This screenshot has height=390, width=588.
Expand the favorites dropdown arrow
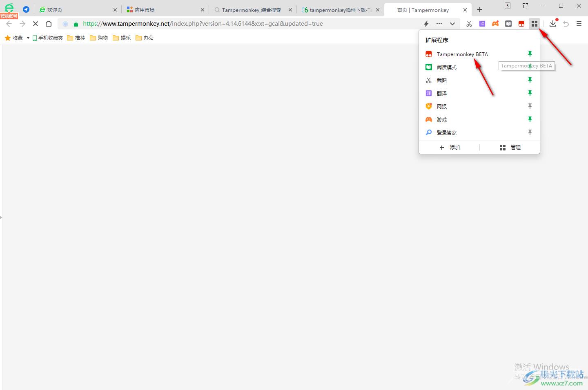click(28, 38)
